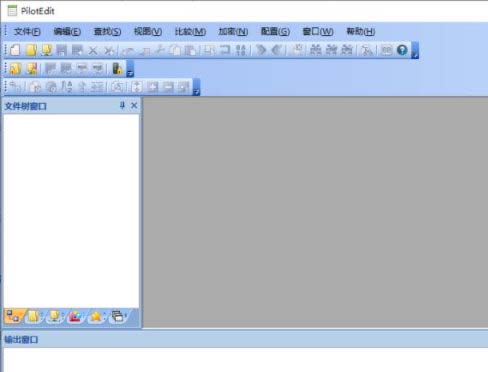Viewport: 488px width, 372px height.
Task: Toggle the word wrap return-arrow icon
Action: (225, 50)
